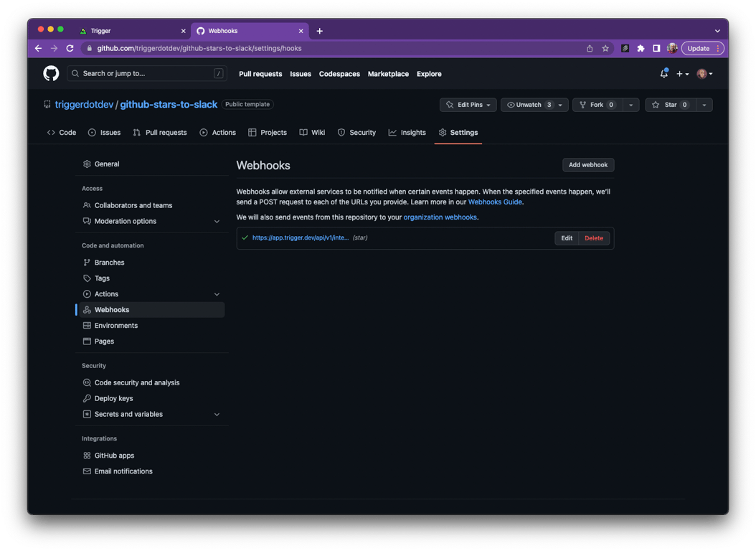Toggle the browser side panel icon
The width and height of the screenshot is (756, 551).
[x=656, y=48]
